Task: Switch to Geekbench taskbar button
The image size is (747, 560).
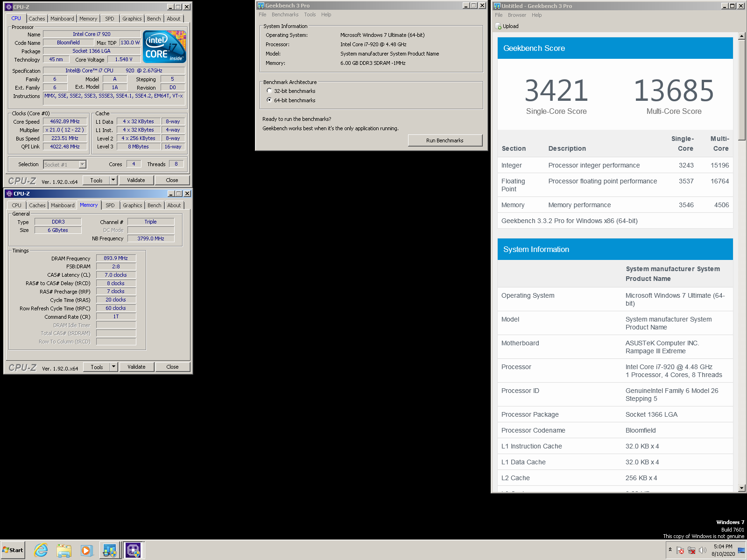Action: coord(110,550)
